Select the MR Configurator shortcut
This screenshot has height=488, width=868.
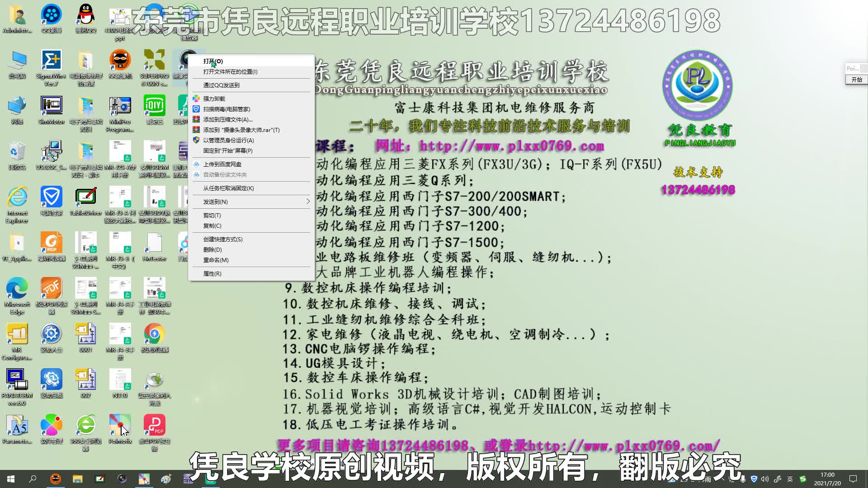click(17, 342)
